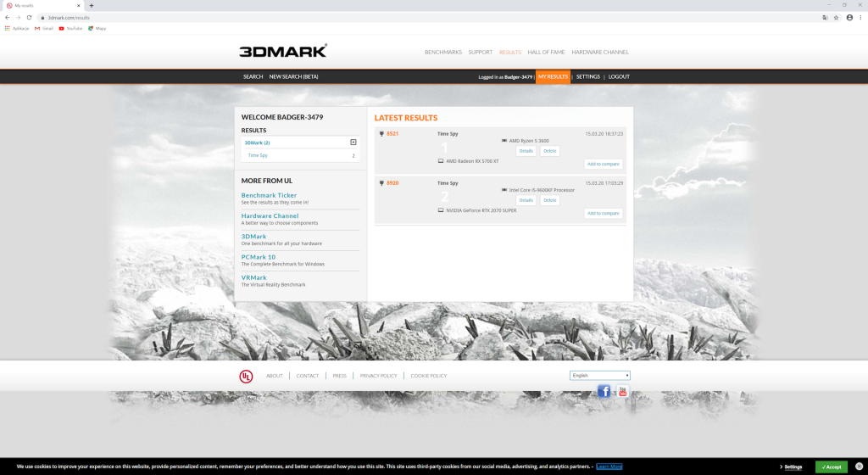Screen dimensions: 868x475
Task: Dismiss the cookie banner with the X icon
Action: 859,467
